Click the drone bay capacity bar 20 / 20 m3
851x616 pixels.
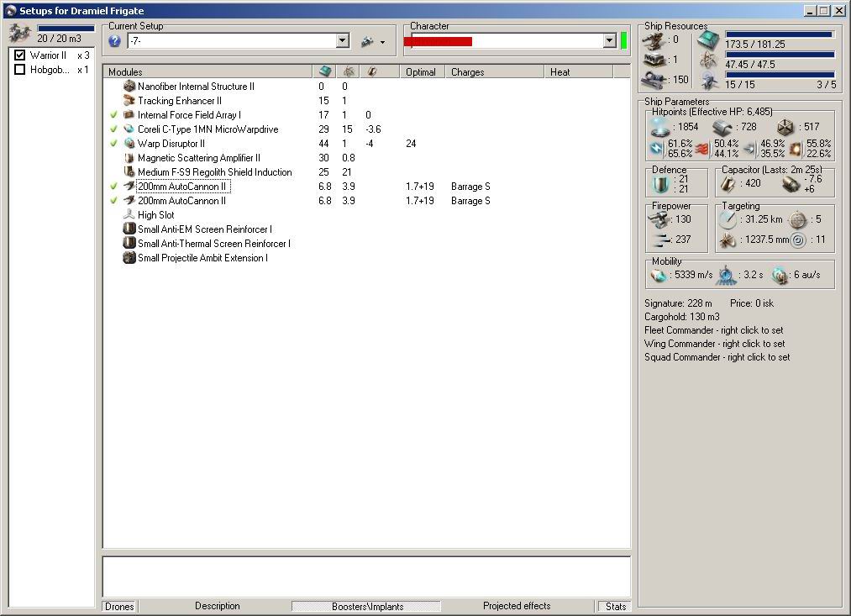pos(66,29)
